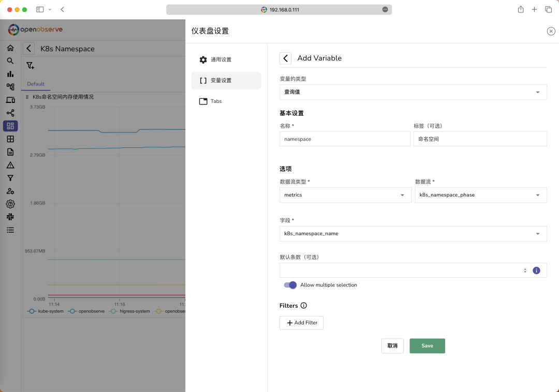Open Metrics via the bar chart icon

pyautogui.click(x=10, y=74)
